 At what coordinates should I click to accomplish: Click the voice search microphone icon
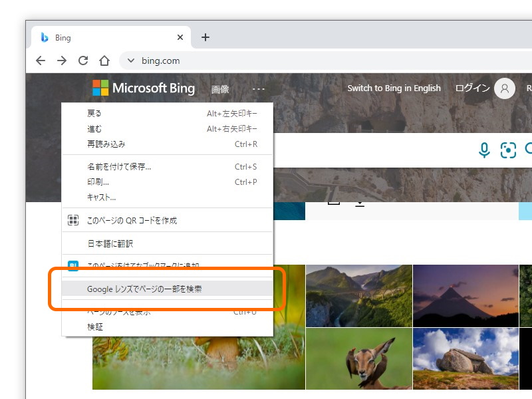click(484, 150)
